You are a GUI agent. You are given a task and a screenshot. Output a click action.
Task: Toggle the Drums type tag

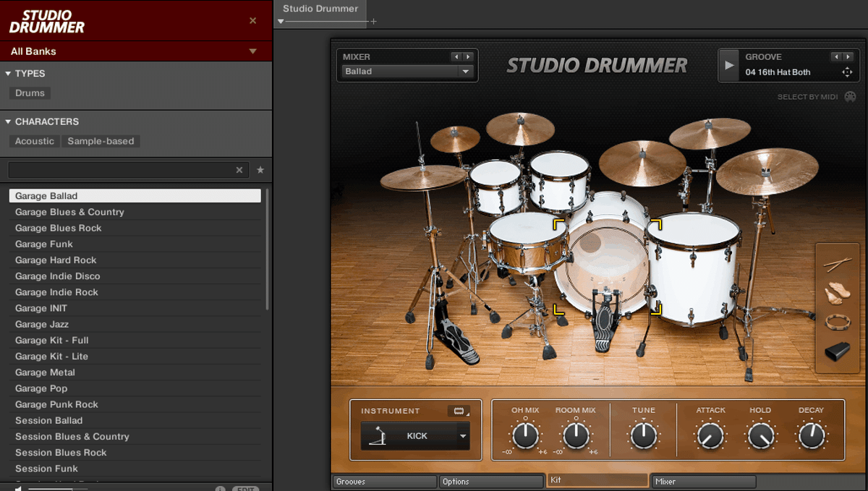pyautogui.click(x=30, y=93)
